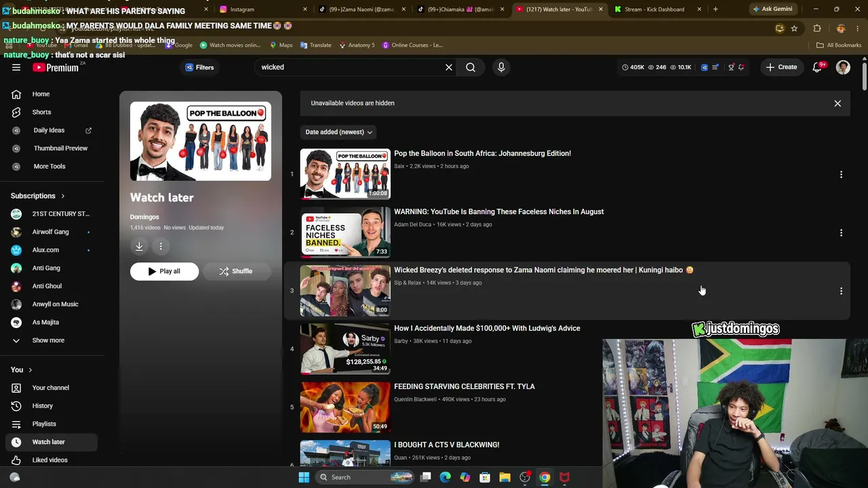868x488 pixels.
Task: Open Chrome extensions puzzle icon
Action: click(817, 28)
